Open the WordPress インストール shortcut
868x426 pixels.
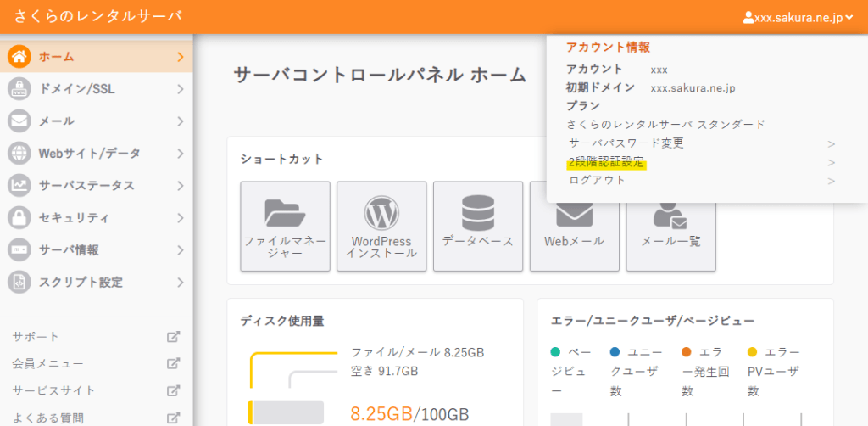381,226
